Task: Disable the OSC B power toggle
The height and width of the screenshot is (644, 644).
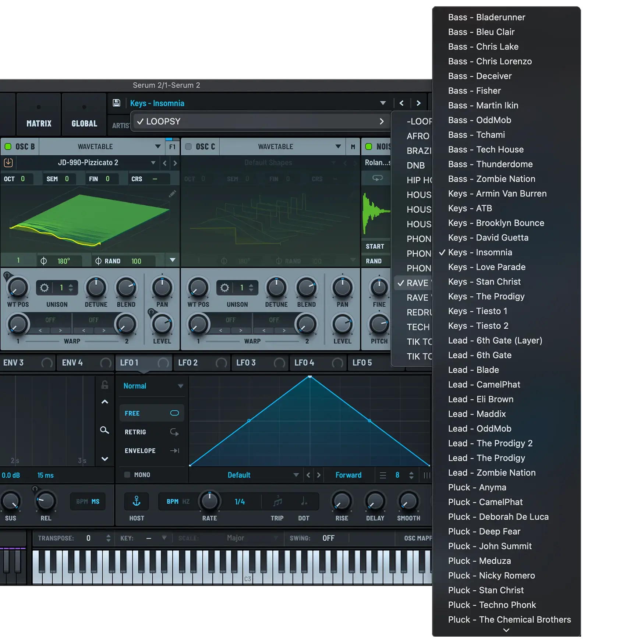Action: pyautogui.click(x=8, y=146)
